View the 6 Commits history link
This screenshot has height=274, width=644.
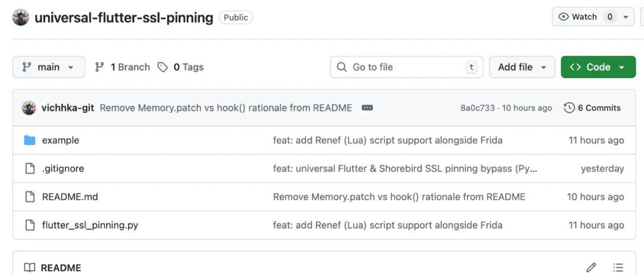coord(592,108)
